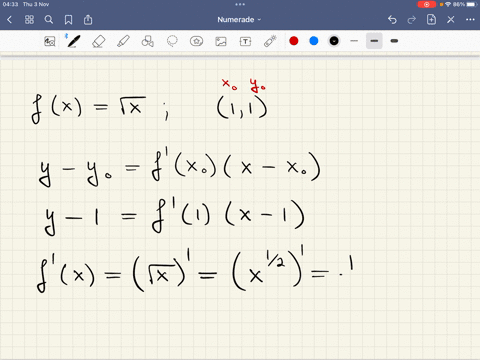Viewport: 480px width, 360px height.
Task: Choose the black pen color
Action: pyautogui.click(x=334, y=41)
